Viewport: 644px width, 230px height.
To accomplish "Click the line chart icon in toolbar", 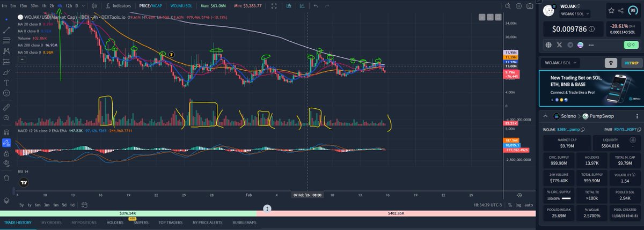I will tap(302, 5).
